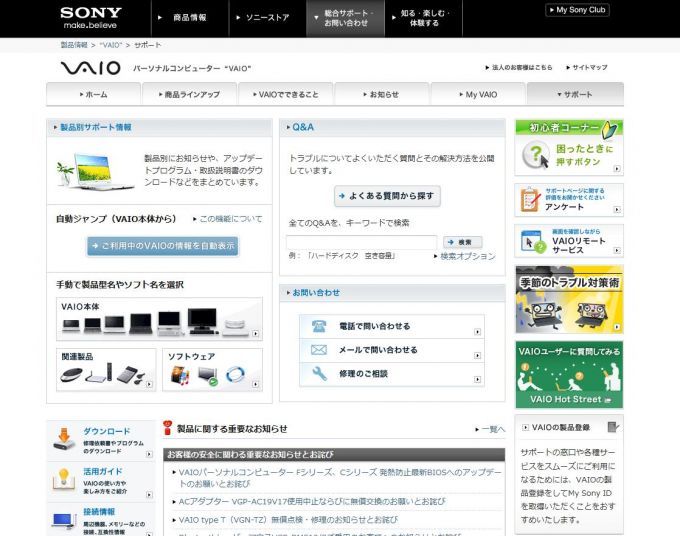Click 活用ガイド sidebar link
The width and height of the screenshot is (680, 536).
point(103,471)
